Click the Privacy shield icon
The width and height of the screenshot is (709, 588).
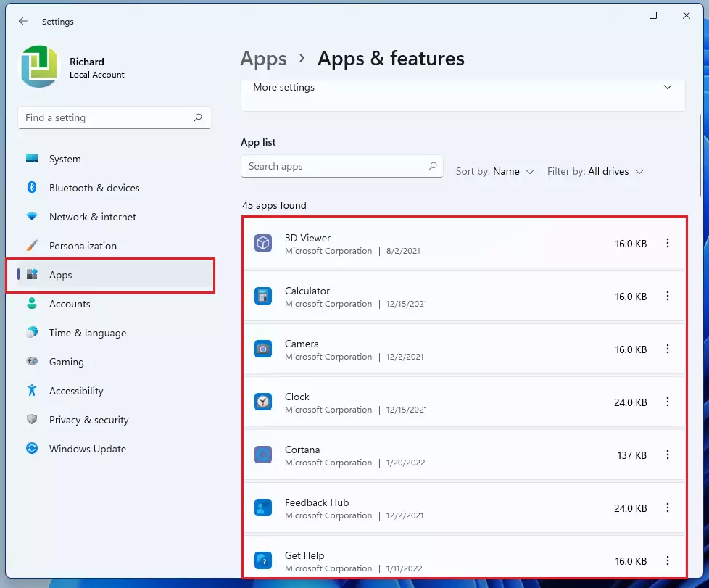(32, 419)
